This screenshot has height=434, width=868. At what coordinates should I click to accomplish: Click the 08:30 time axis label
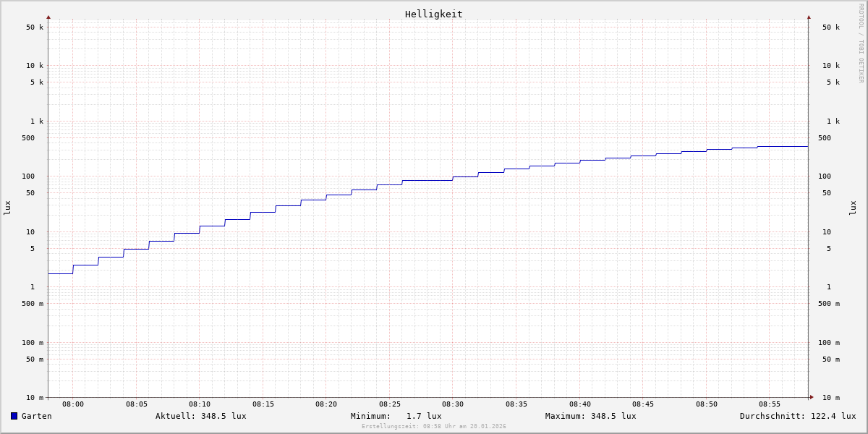point(453,404)
